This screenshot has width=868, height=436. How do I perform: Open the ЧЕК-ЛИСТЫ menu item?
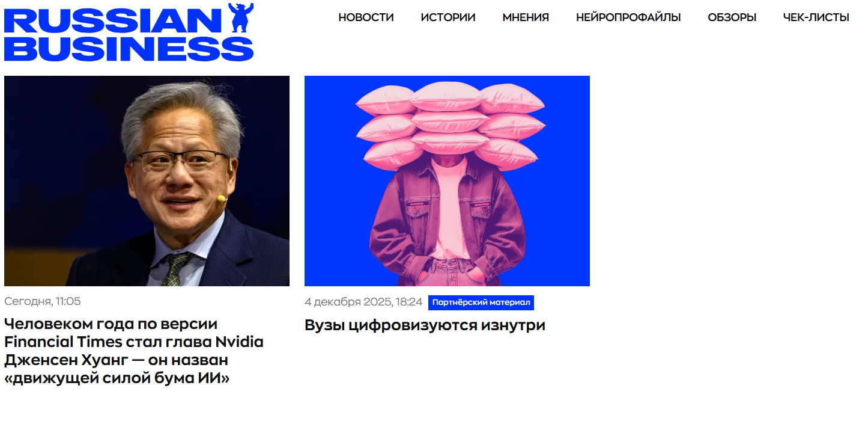(x=816, y=17)
